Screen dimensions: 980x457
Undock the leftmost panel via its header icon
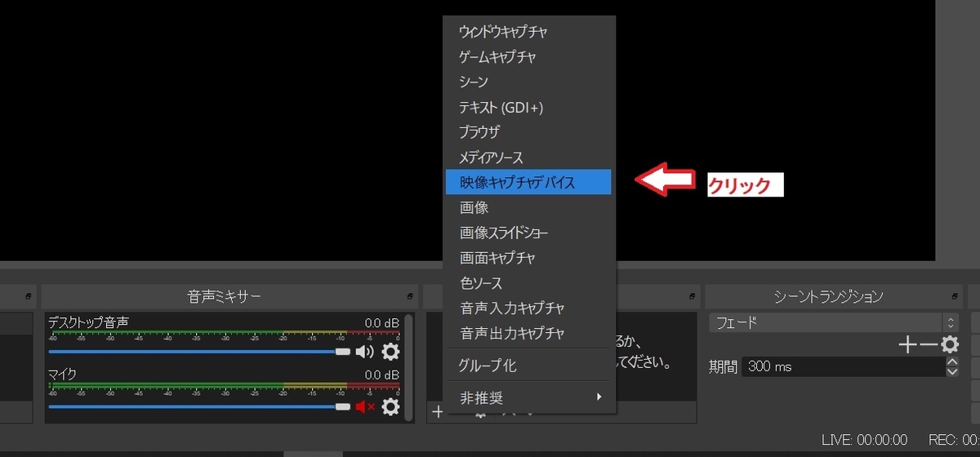point(29,295)
